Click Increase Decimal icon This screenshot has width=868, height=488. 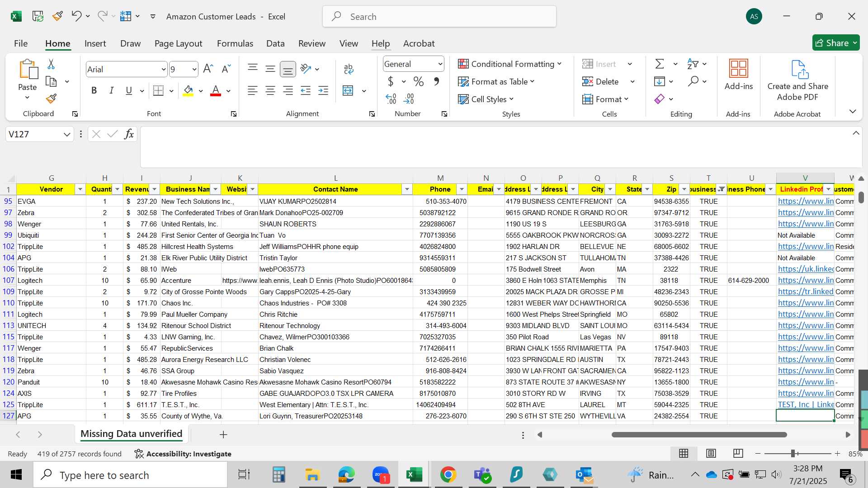391,99
